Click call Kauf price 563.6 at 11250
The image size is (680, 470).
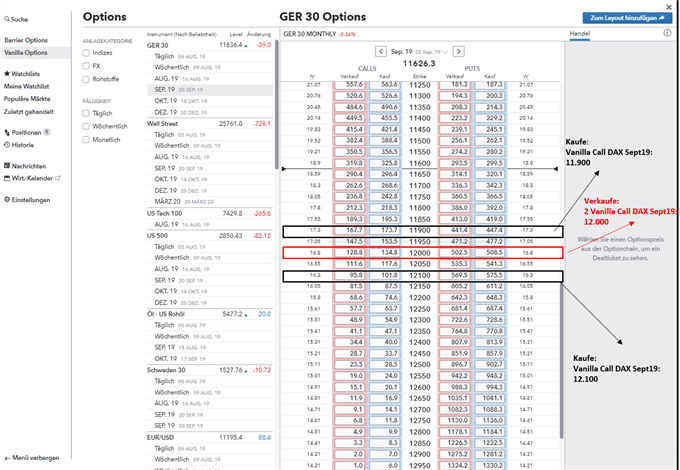(384, 85)
